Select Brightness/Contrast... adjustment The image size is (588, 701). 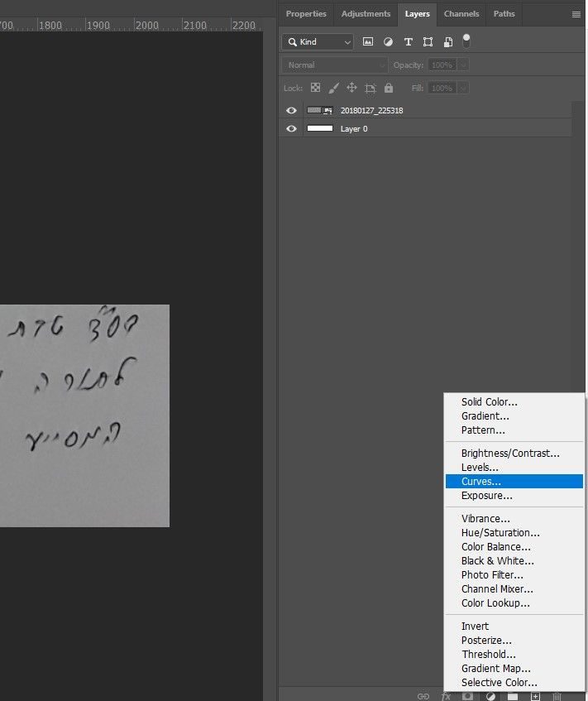[514, 454]
